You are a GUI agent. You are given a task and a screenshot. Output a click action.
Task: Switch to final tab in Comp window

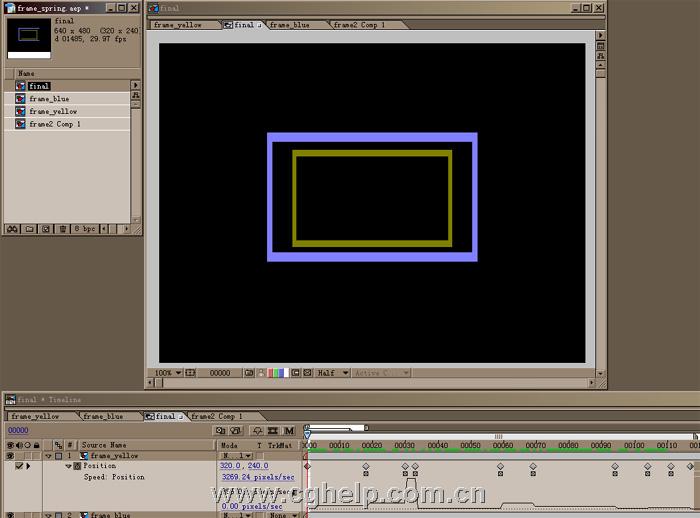[244, 25]
